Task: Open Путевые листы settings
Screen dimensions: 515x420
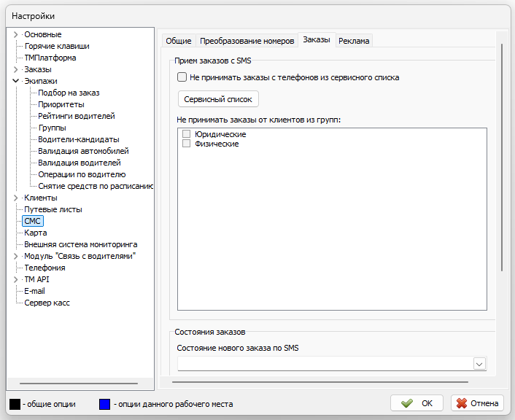Action: 53,209
